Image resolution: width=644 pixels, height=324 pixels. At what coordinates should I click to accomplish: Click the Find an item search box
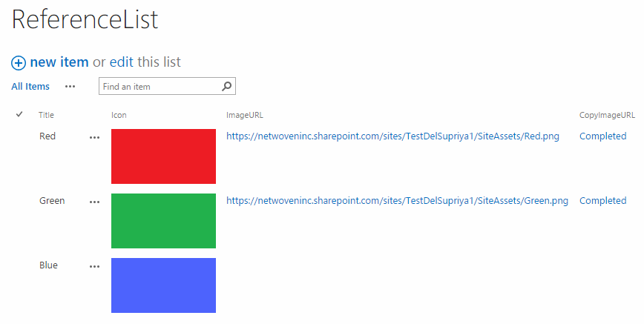(x=167, y=86)
